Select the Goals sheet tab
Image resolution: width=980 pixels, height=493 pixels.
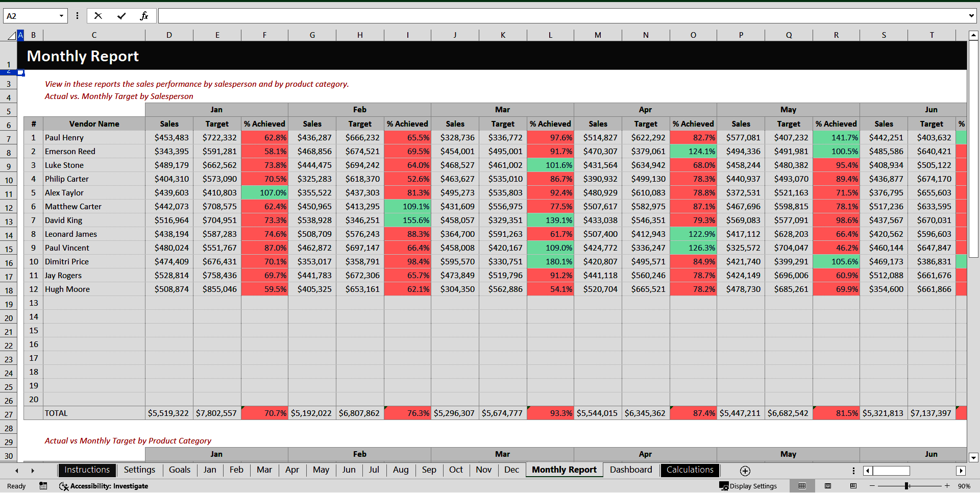tap(180, 470)
